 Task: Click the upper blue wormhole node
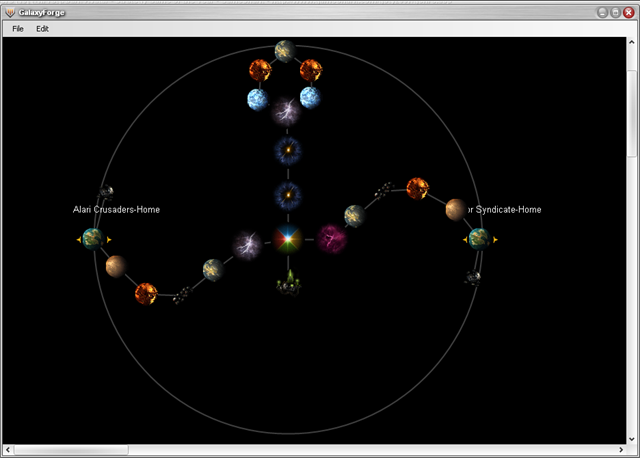point(288,150)
